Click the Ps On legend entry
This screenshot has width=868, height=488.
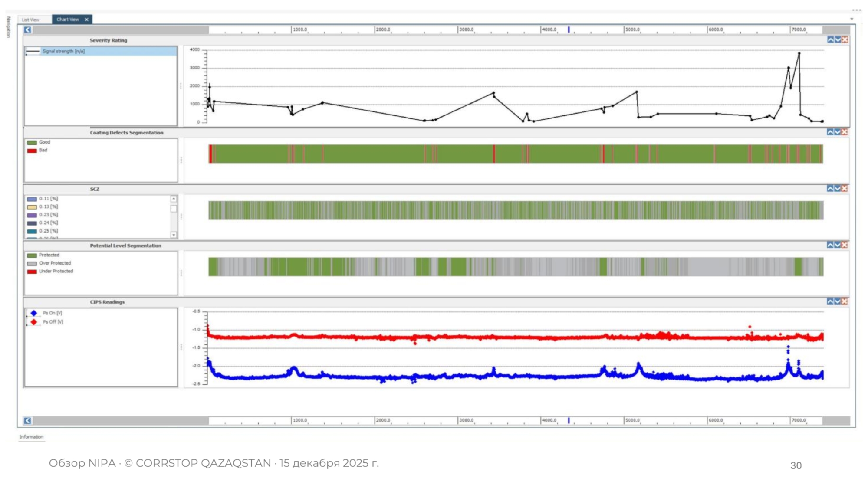pyautogui.click(x=52, y=313)
